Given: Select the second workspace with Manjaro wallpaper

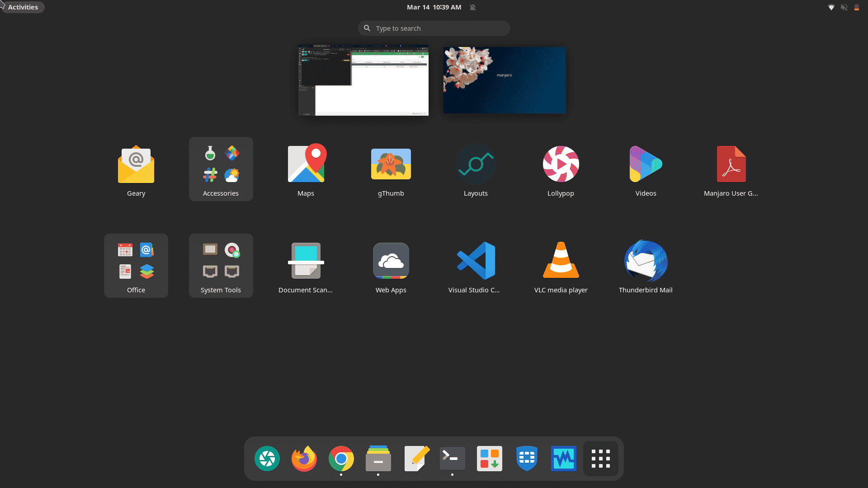Looking at the screenshot, I should (505, 80).
